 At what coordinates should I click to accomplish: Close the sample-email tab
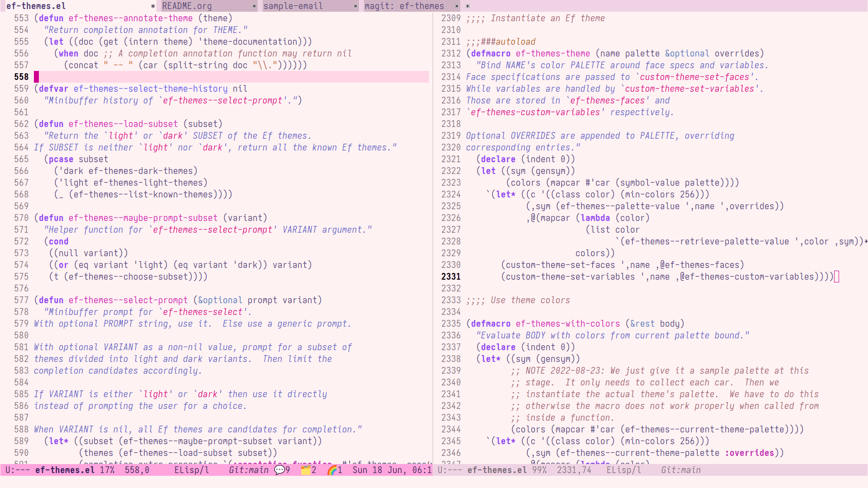click(x=355, y=6)
